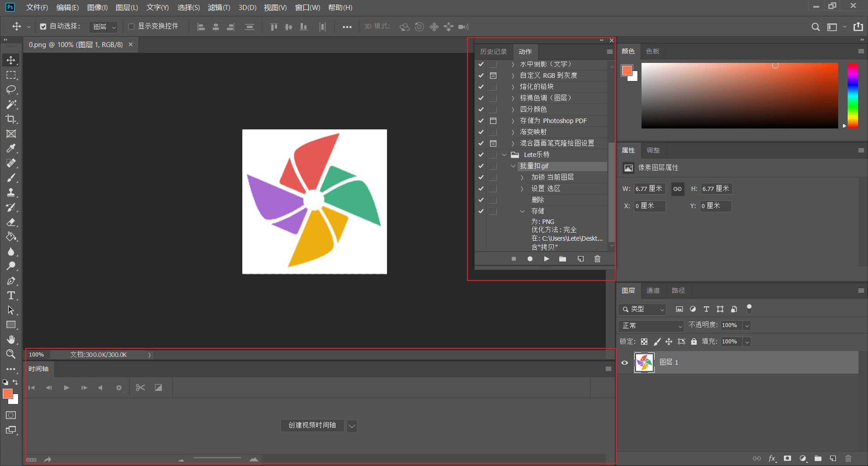
Task: Select the Crop tool
Action: tap(11, 119)
